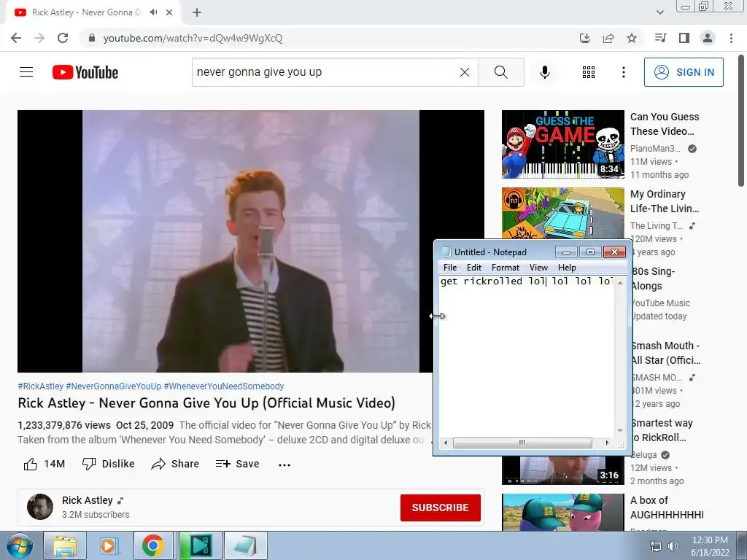Click the Dislike button
Screen dimensions: 747x560
(108, 464)
